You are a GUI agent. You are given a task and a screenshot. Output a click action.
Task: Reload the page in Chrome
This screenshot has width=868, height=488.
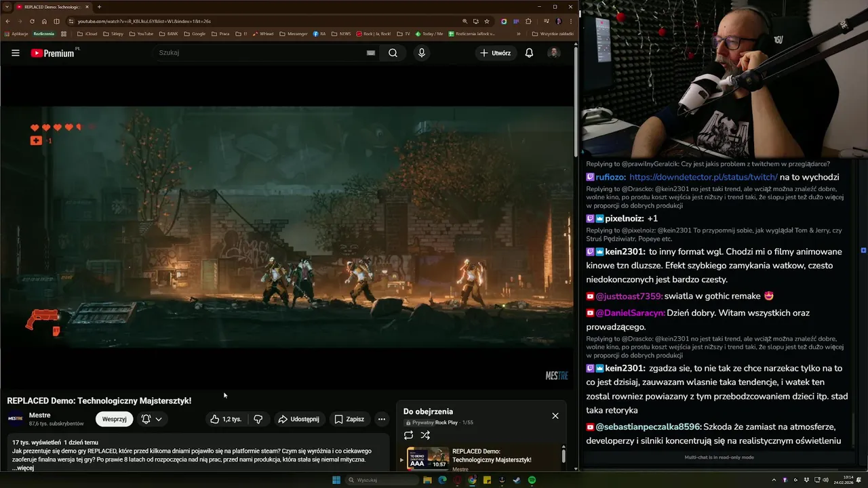coord(32,21)
